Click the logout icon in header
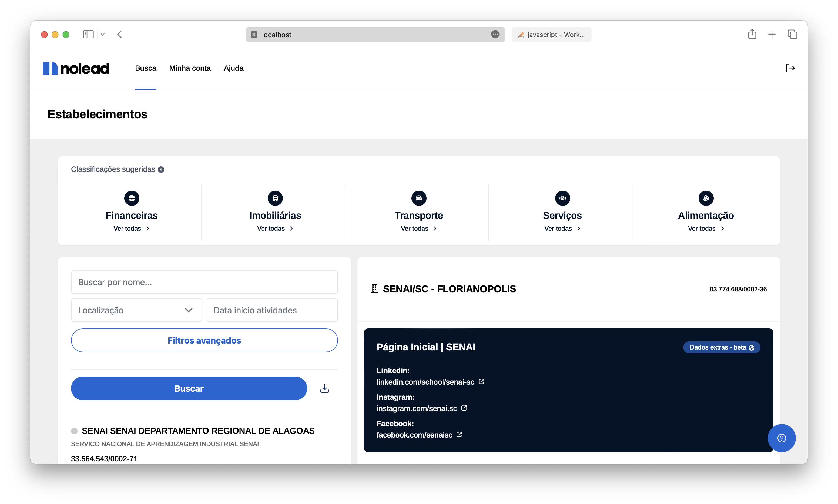Viewport: 838px width, 504px height. tap(790, 68)
